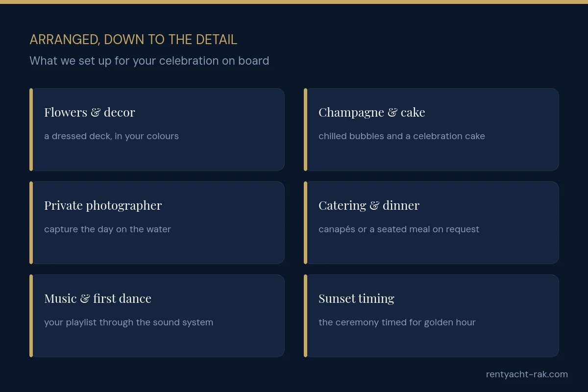Select 'chilled bubbles and a celebration cake' description
588x392 pixels.
click(x=402, y=136)
